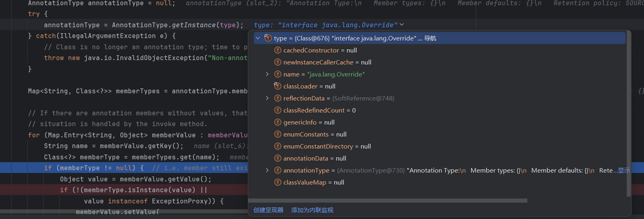Image resolution: width=644 pixels, height=219 pixels.
Task: Click the root type variable icon
Action: coord(268,38)
